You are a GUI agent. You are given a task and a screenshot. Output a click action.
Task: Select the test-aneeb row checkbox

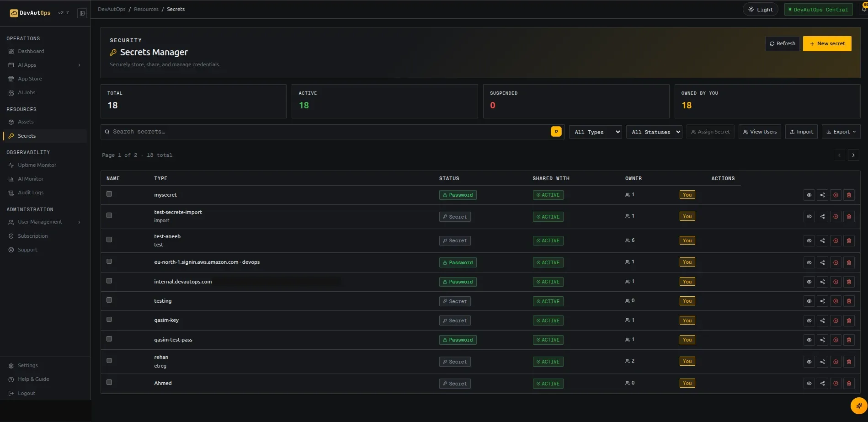[109, 240]
